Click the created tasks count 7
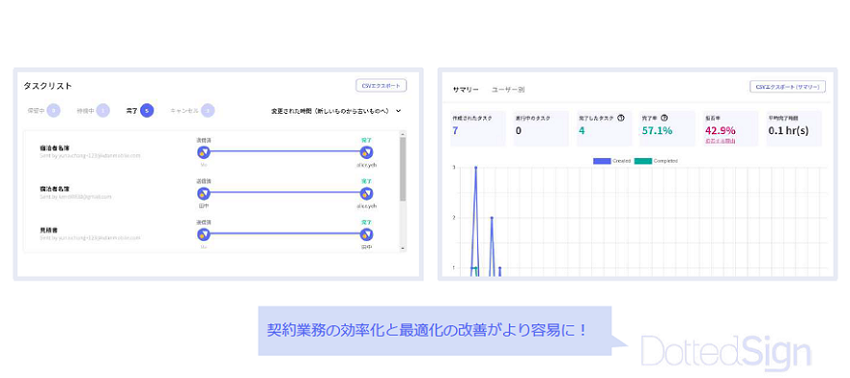This screenshot has height=378, width=850. point(455,130)
